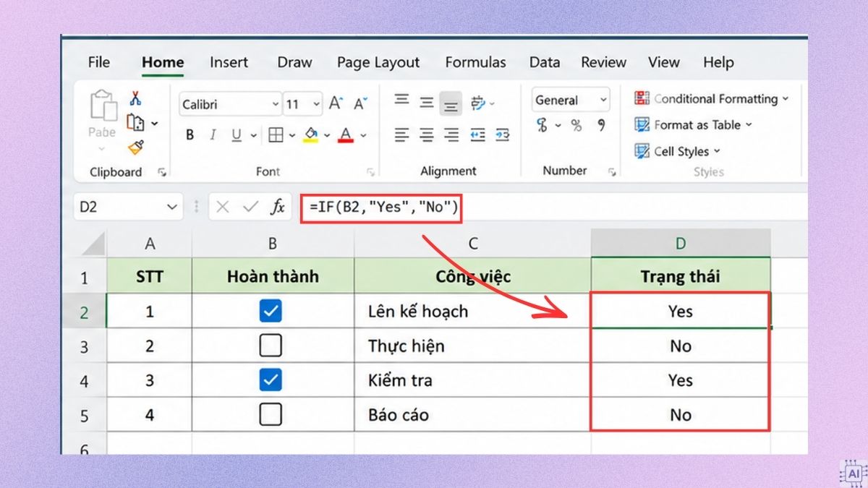Select the Format Painter brush icon
This screenshot has width=868, height=488.
tap(135, 147)
